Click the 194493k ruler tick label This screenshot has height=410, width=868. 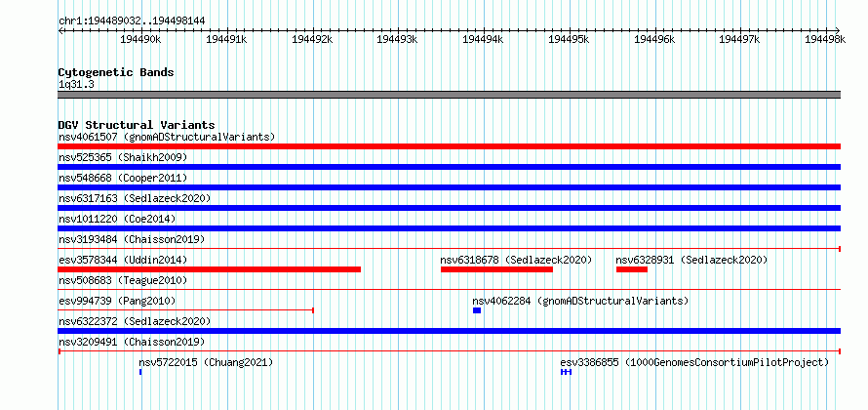(x=397, y=39)
